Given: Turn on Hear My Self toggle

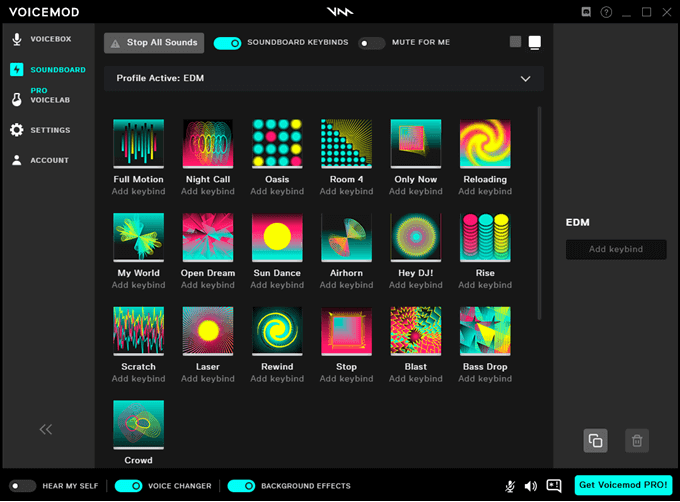Looking at the screenshot, I should point(22,486).
